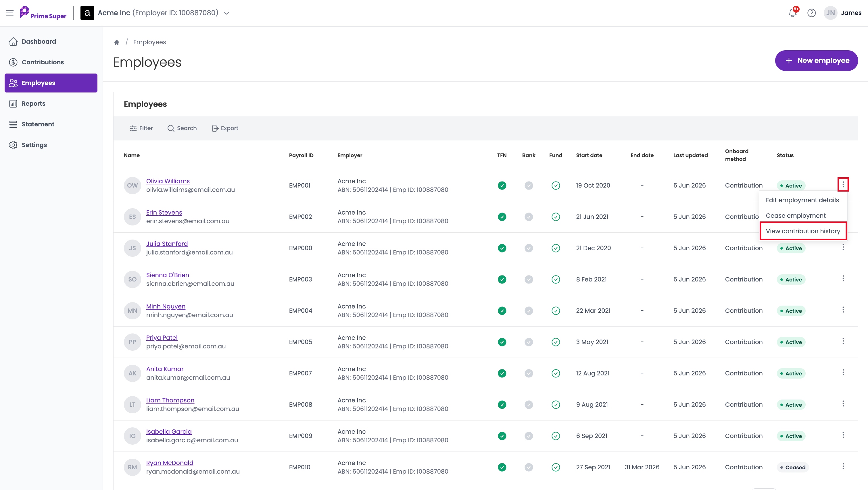Open Sienna O'Brien's three-dot options menu
868x490 pixels.
[843, 279]
